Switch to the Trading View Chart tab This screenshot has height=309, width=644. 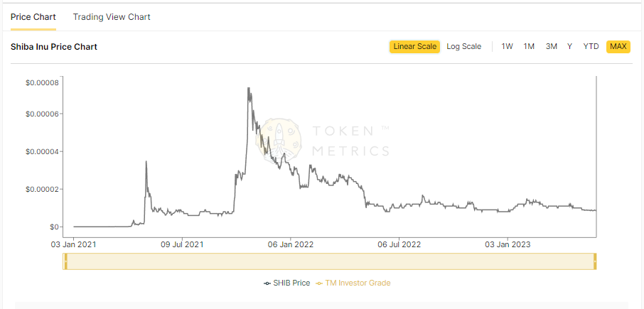pyautogui.click(x=112, y=17)
